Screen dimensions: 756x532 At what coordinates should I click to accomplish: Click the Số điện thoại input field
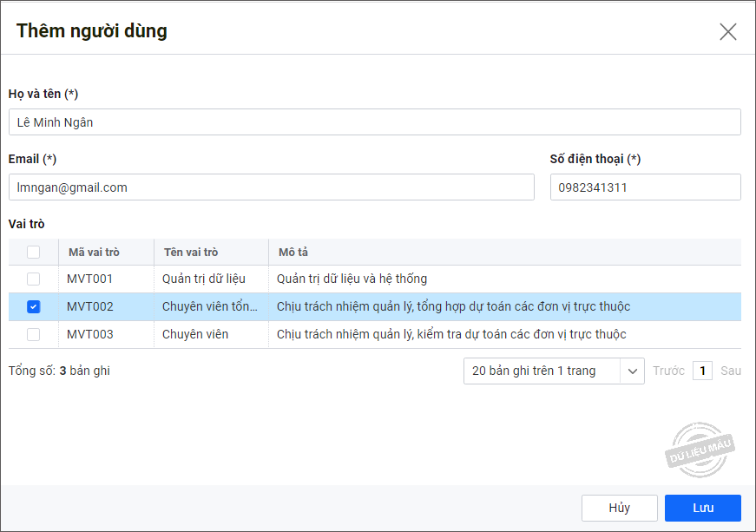(x=645, y=187)
